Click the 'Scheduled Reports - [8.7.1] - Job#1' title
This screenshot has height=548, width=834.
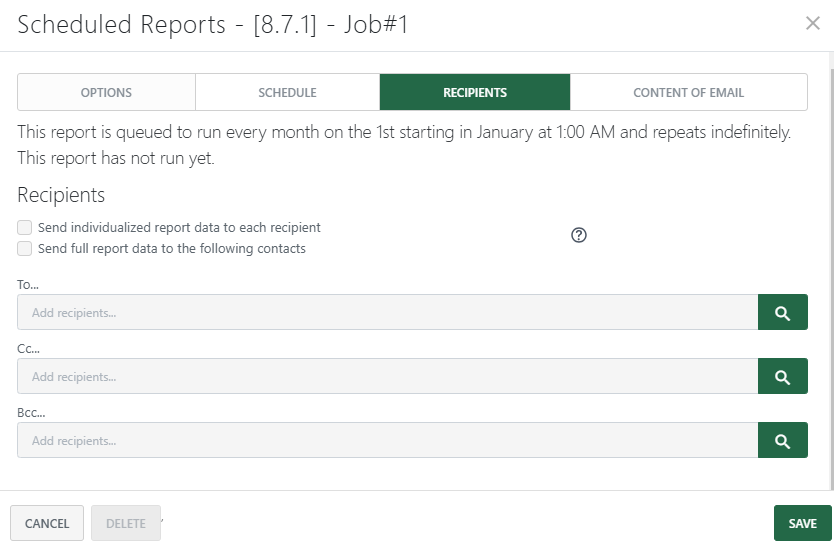(x=213, y=24)
